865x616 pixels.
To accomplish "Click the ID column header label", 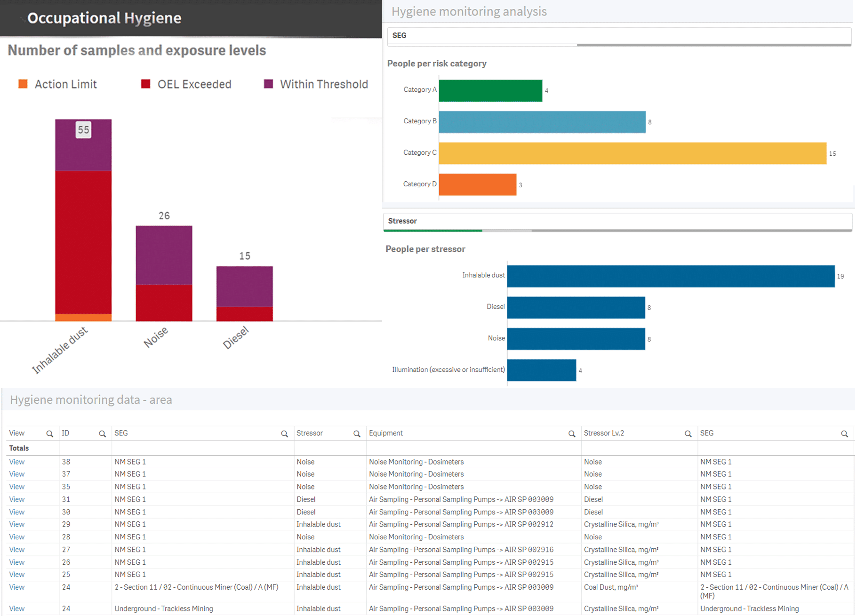I will point(65,433).
